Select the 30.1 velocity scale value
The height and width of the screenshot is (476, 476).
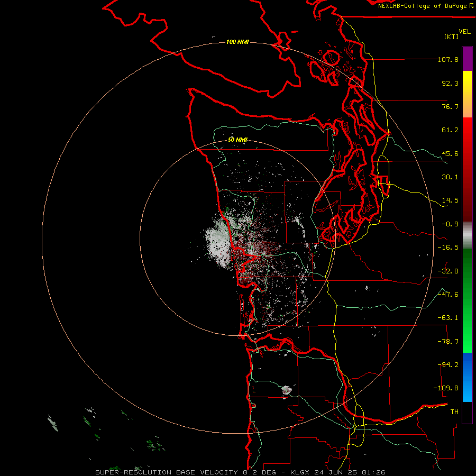pos(450,177)
